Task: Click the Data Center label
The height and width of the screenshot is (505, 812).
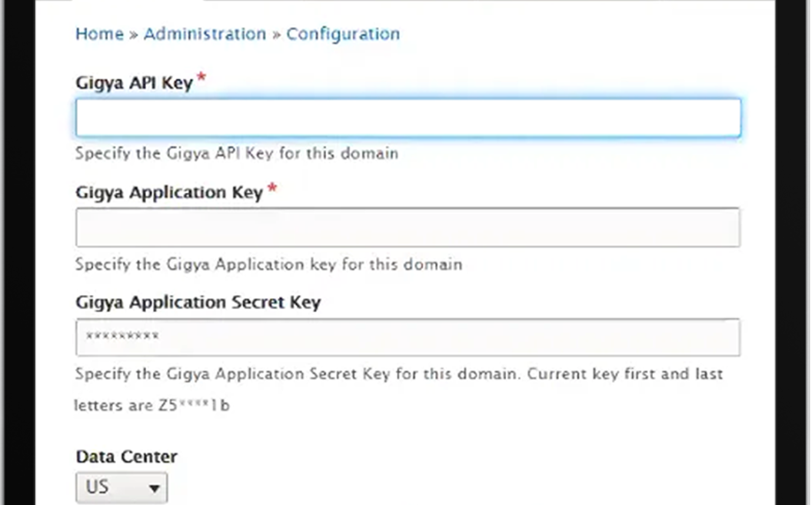Action: click(x=126, y=456)
